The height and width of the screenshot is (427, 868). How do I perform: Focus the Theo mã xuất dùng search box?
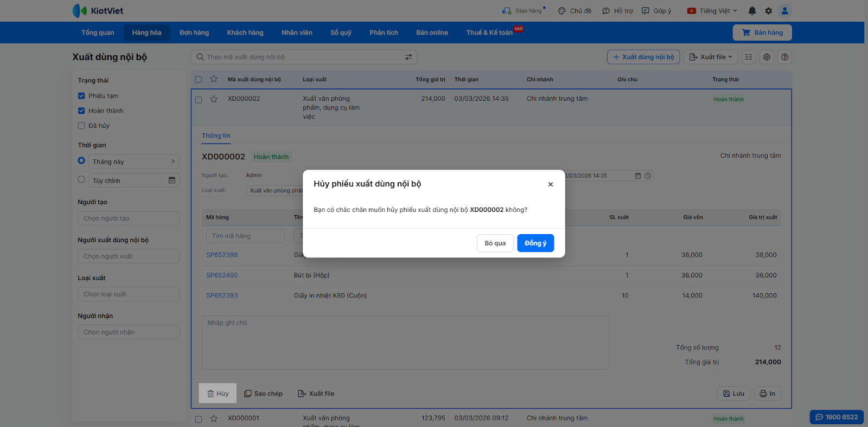(304, 57)
